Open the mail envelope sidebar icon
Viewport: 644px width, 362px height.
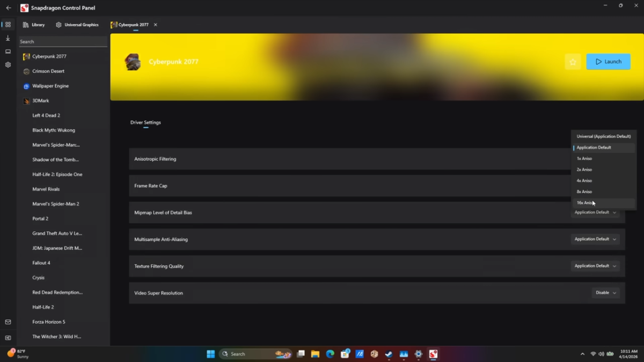coord(8,322)
